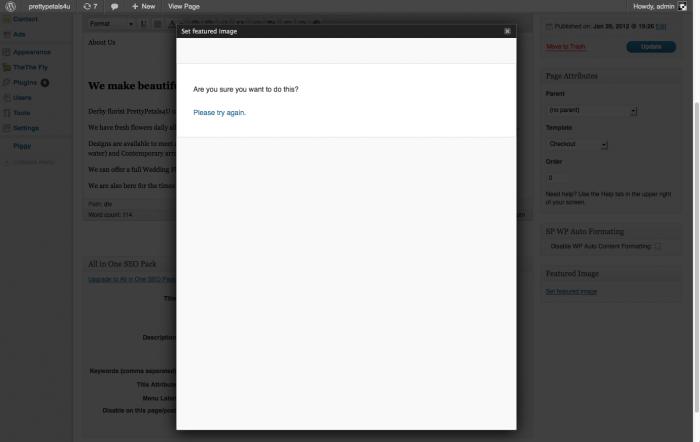Screen dimensions: 700x442
Task: Click the Collapse menu arrow
Action: [6, 162]
